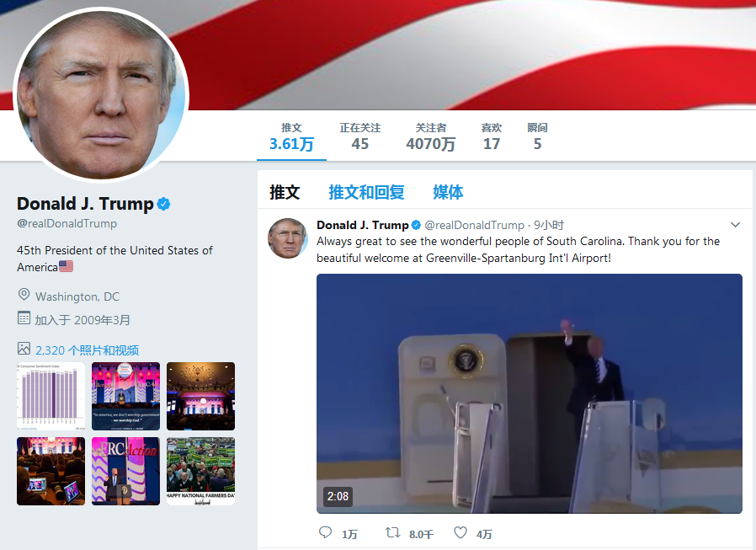Select the 推文 timeline tab
The image size is (756, 550).
(285, 192)
